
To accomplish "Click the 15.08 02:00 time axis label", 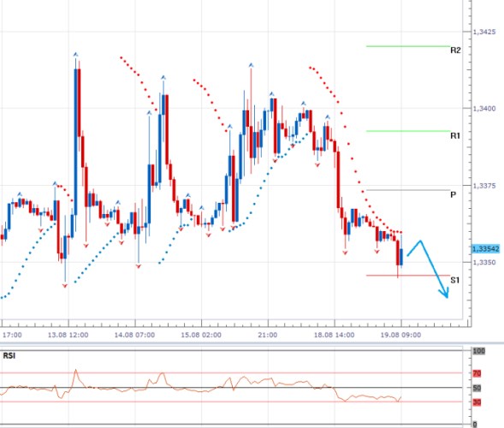I will point(201,335).
